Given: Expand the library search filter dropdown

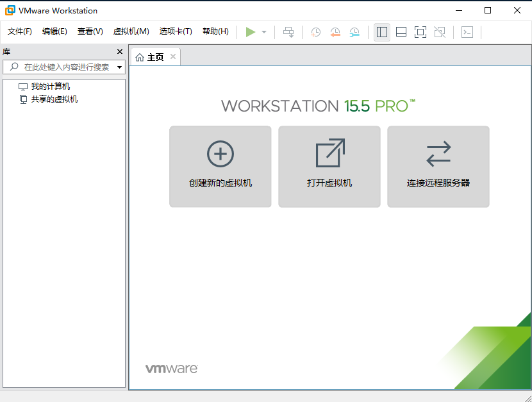Looking at the screenshot, I should tap(119, 67).
